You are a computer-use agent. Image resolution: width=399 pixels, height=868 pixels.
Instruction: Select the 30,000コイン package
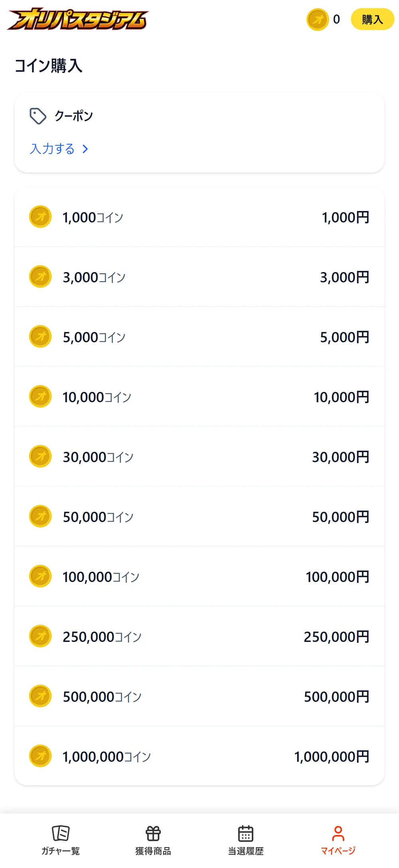[199, 457]
